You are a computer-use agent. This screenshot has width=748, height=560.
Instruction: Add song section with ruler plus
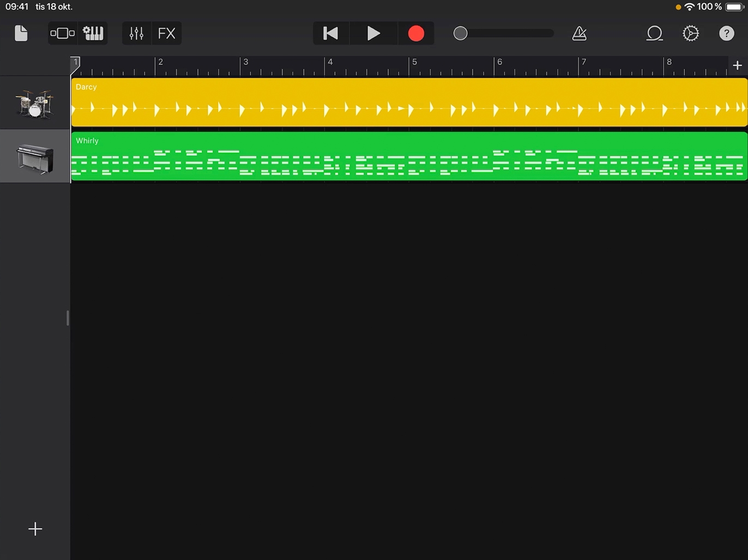(738, 65)
